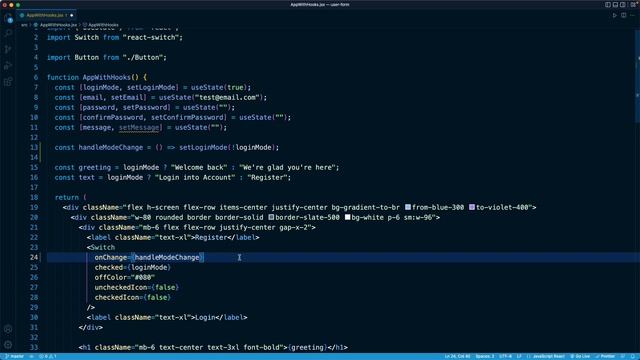640x360 pixels.
Task: Click the window title AppWithHooks.jsx — user-form
Action: coord(320,4)
